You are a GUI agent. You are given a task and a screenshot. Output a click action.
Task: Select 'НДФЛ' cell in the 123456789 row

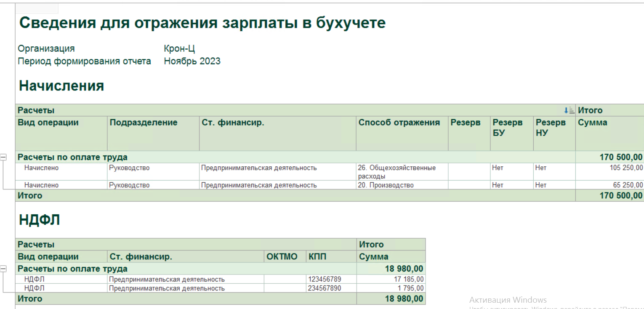pyautogui.click(x=34, y=279)
